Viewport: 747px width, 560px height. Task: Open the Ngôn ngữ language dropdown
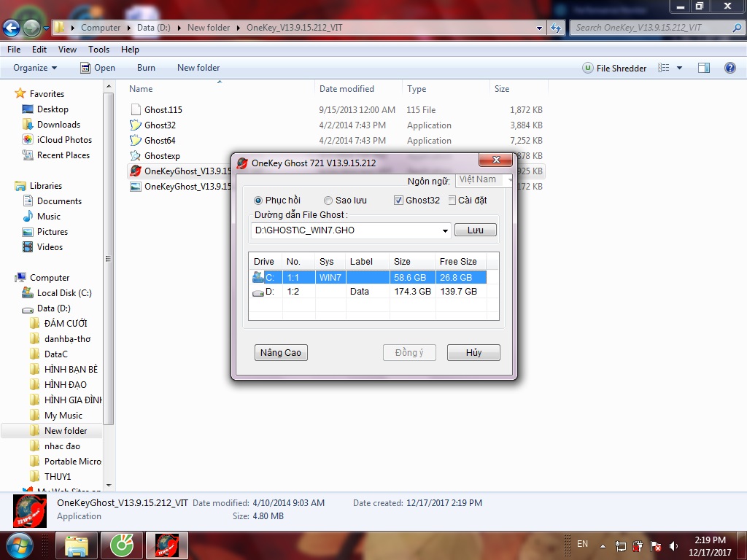484,180
